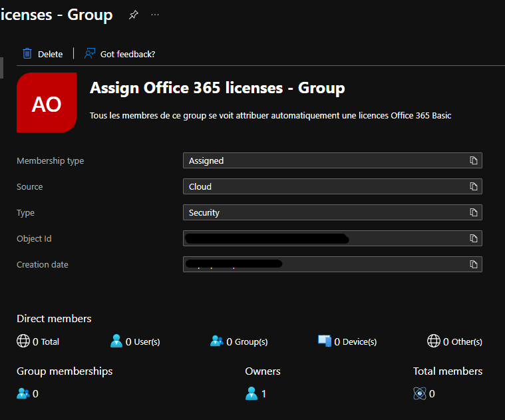Open the ellipsis more options menu
The width and height of the screenshot is (505, 420).
(x=155, y=15)
